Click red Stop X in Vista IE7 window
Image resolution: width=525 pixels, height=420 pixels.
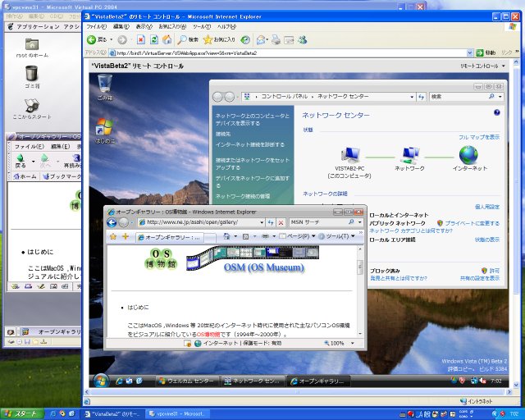(x=281, y=222)
